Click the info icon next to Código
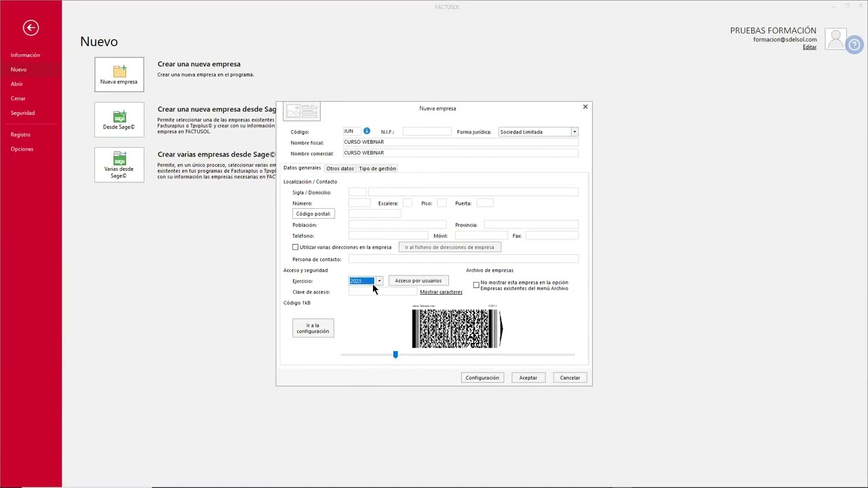868x488 pixels. (x=367, y=131)
